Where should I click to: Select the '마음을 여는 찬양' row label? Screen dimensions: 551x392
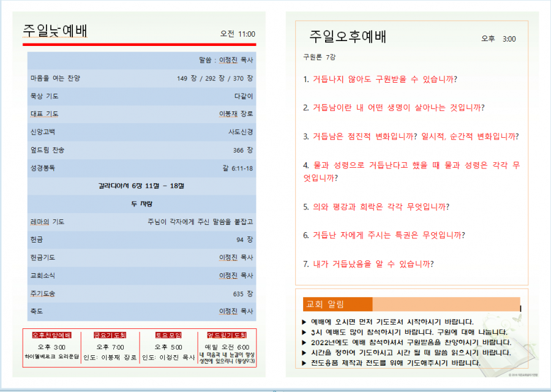(55, 78)
